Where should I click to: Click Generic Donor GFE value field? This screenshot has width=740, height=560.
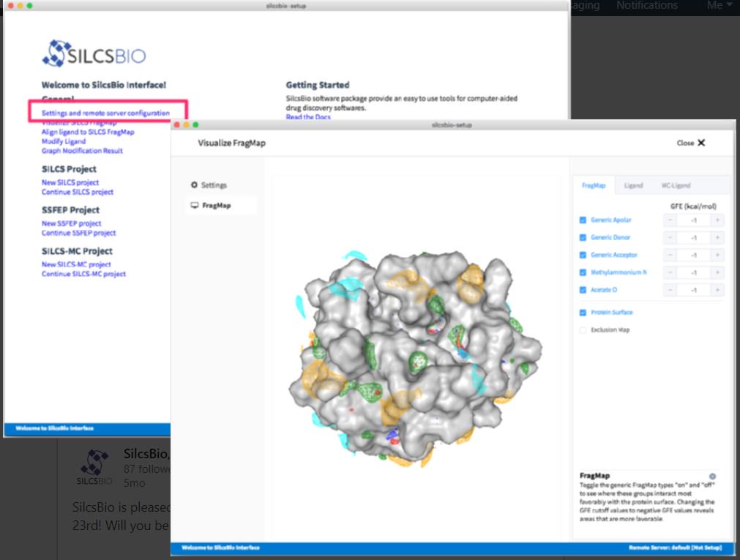[x=693, y=237]
